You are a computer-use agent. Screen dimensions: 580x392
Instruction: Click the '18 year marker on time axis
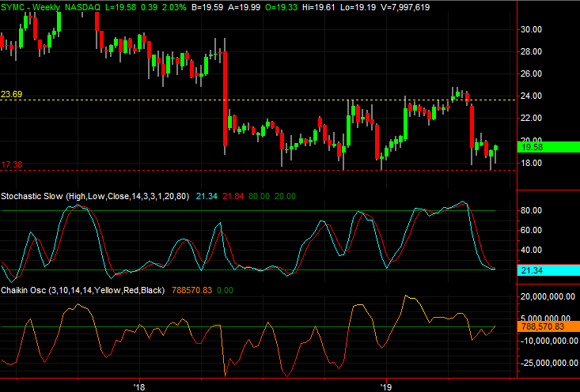click(140, 386)
